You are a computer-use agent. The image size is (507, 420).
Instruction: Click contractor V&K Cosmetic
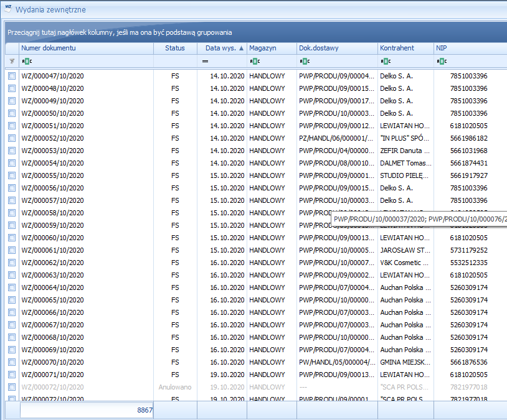coord(404,263)
